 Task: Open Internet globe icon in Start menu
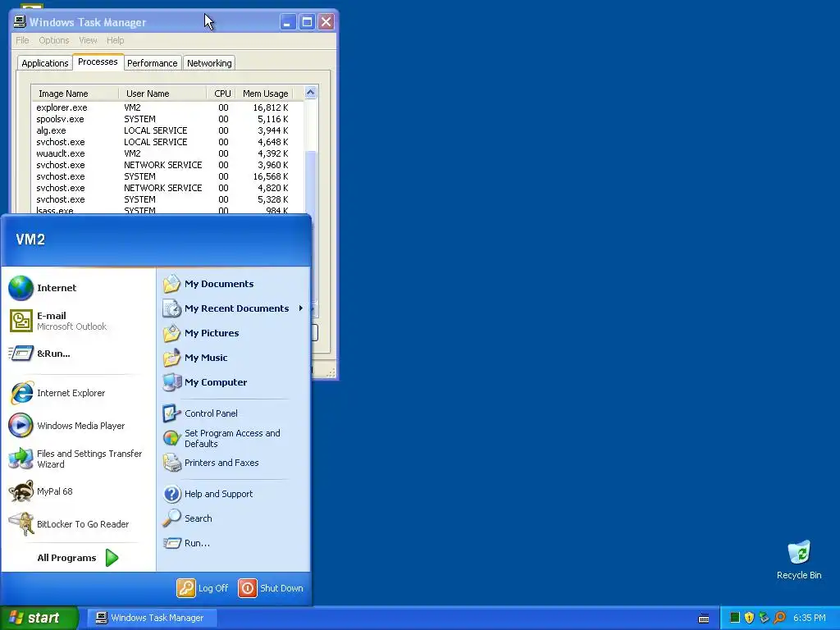coord(21,288)
